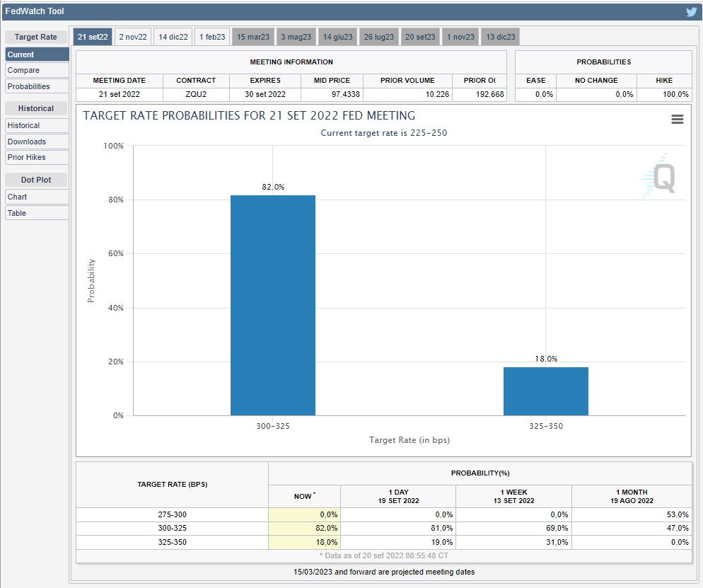Image resolution: width=703 pixels, height=588 pixels.
Task: Click the 325-350 probability bar
Action: [545, 391]
